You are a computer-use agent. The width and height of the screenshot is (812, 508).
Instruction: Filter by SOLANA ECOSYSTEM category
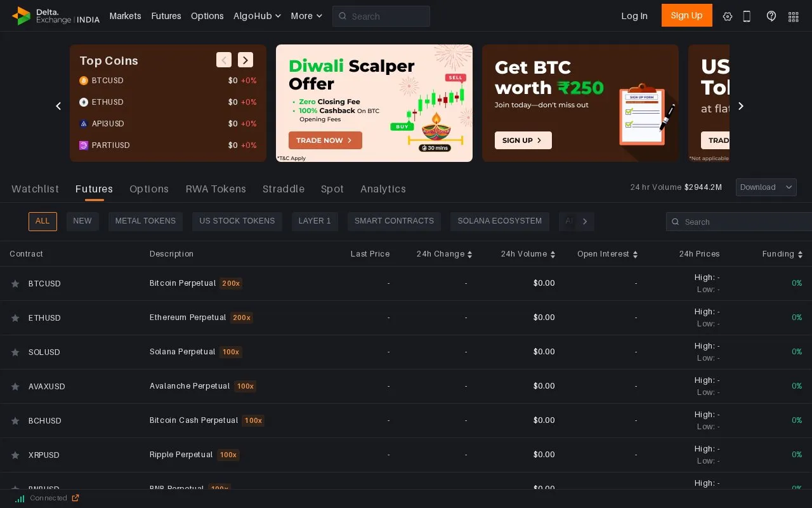pyautogui.click(x=500, y=222)
